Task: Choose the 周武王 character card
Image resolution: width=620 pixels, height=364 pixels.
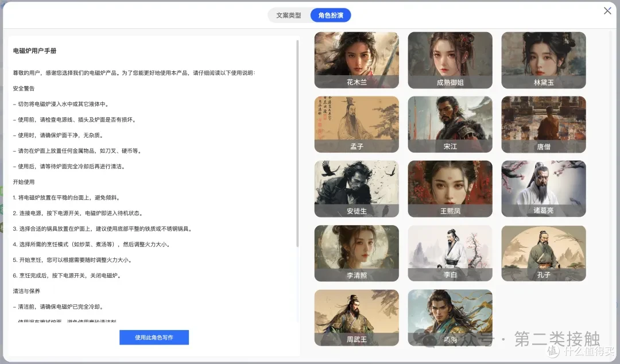Action: pos(356,317)
